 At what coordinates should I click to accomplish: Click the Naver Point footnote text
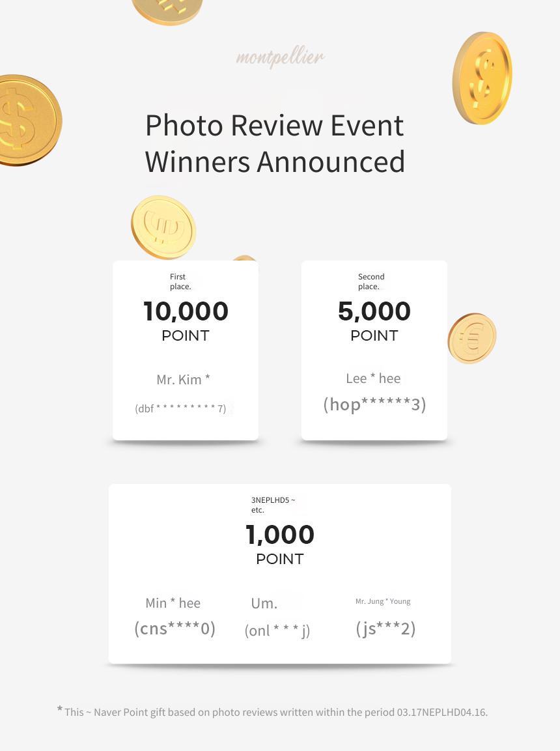(272, 712)
